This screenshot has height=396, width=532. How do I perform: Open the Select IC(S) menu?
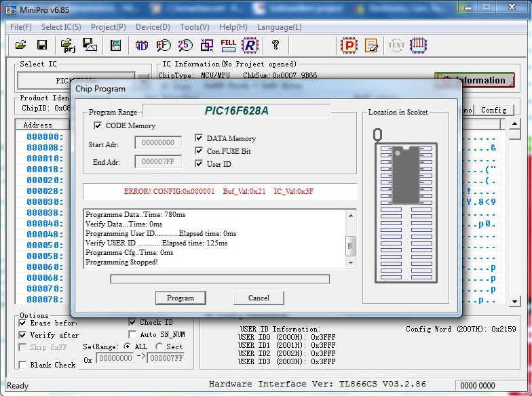click(x=61, y=27)
